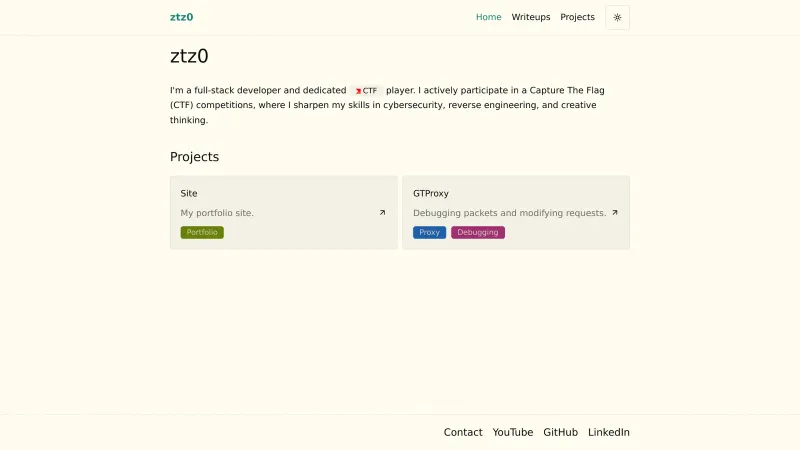Click the "My portfolio site." description
800x450 pixels.
tap(217, 213)
